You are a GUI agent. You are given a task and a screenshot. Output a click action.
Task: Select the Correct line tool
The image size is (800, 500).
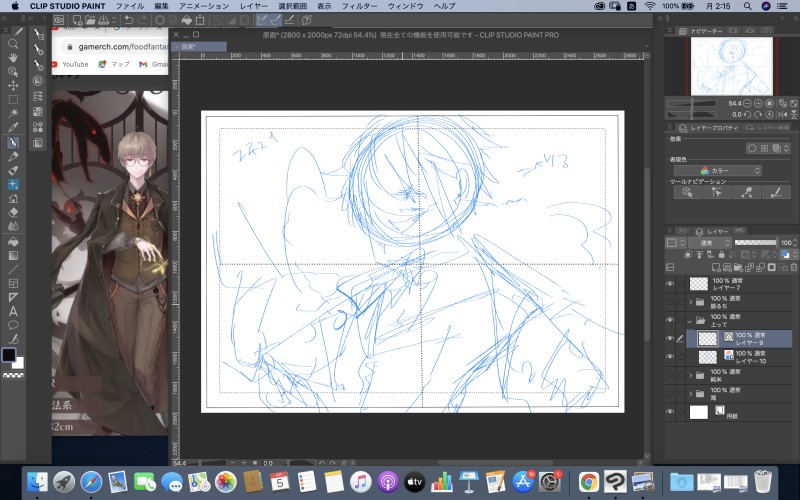pos(13,339)
